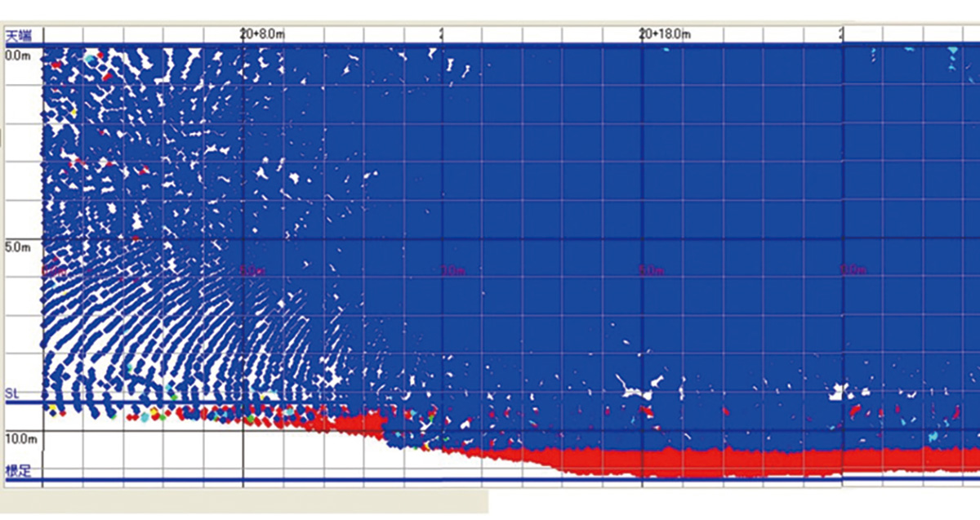
Task: Select the 20+8.0m station marker
Action: click(x=262, y=34)
